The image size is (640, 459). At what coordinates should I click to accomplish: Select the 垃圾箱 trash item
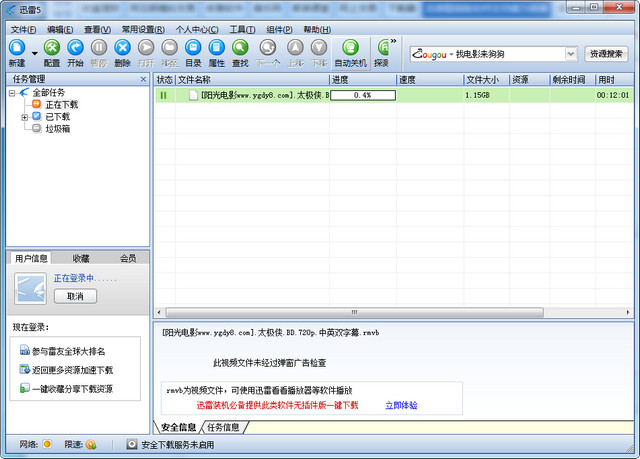[58, 129]
